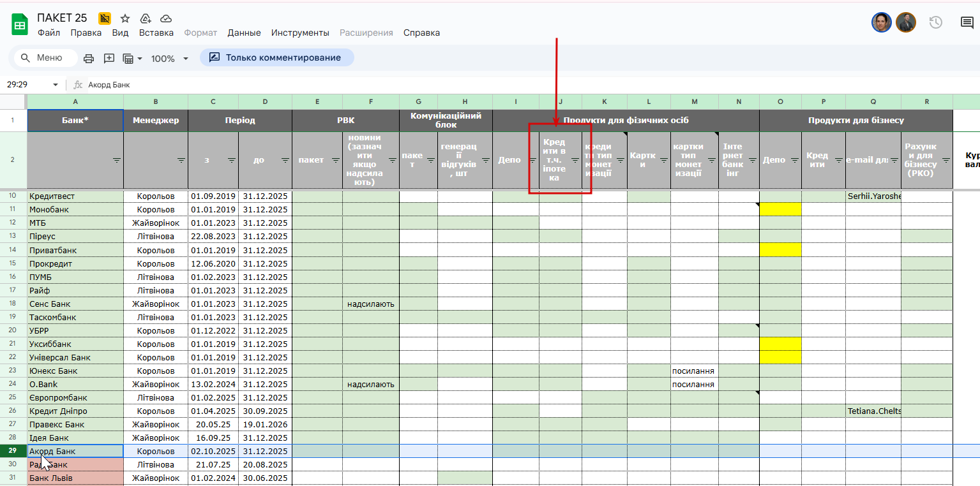The height and width of the screenshot is (486, 980).
Task: Open the filter button under Менеджер column
Action: 181,160
